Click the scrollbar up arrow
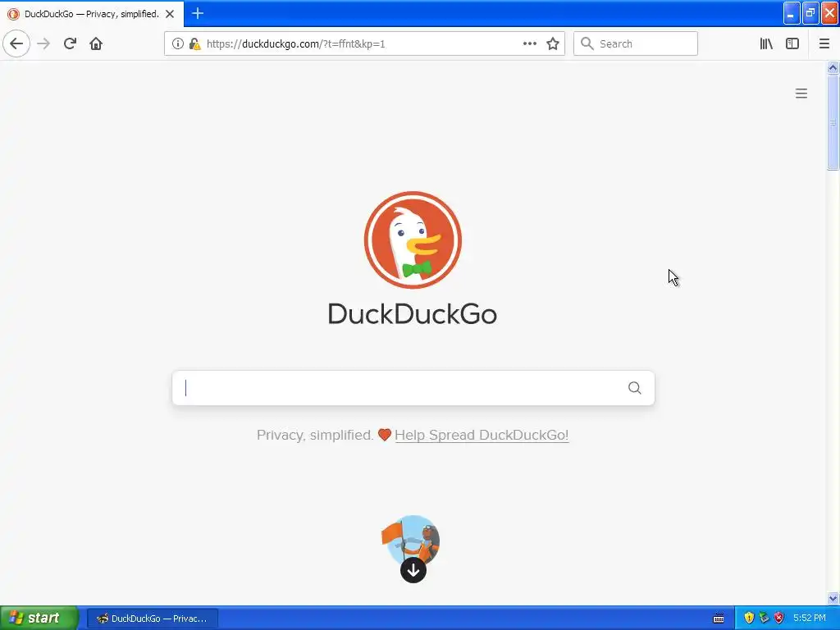The image size is (840, 630). tap(833, 67)
